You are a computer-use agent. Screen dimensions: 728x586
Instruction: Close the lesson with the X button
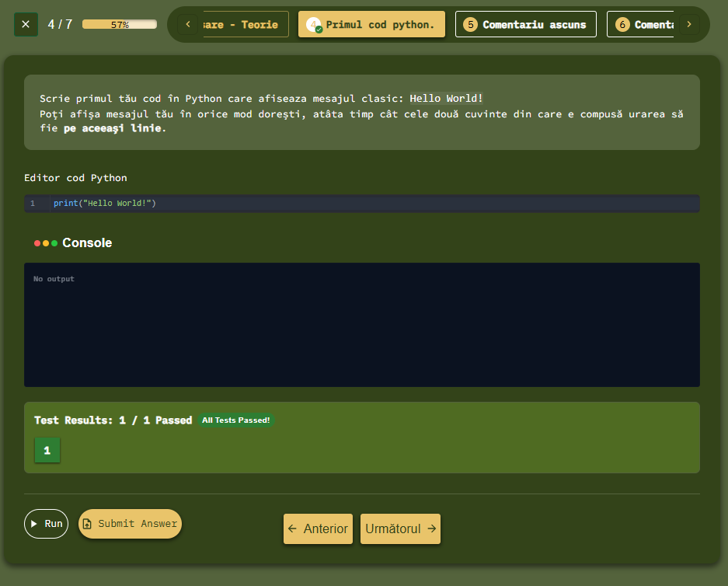[x=26, y=24]
